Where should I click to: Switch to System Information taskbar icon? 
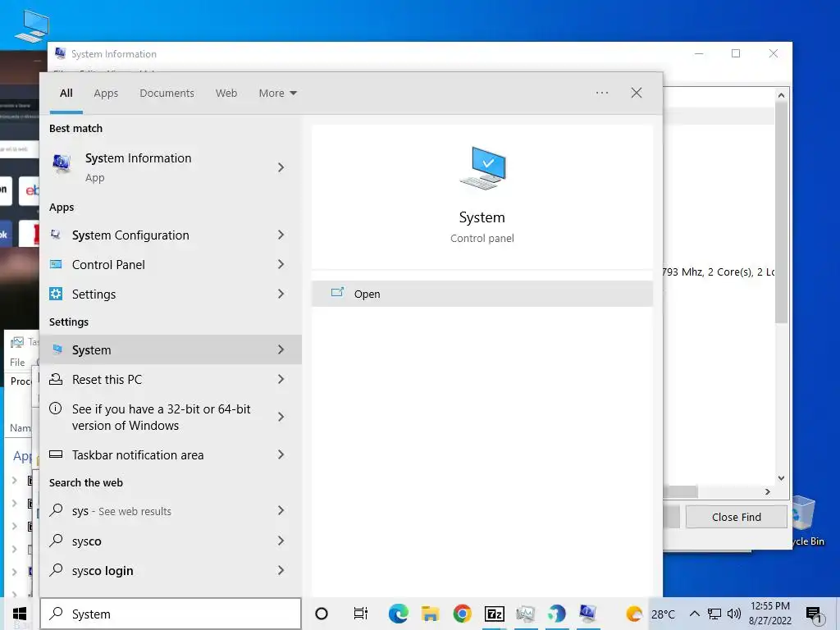pyautogui.click(x=588, y=614)
